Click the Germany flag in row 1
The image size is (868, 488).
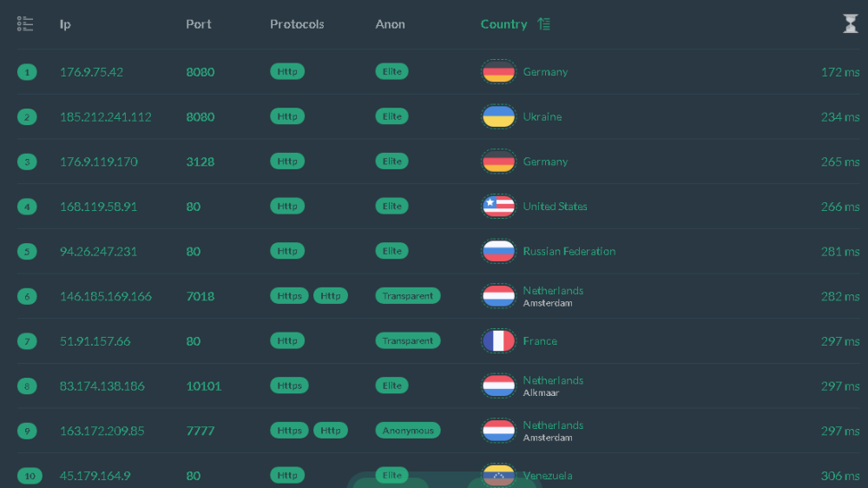[x=498, y=72]
